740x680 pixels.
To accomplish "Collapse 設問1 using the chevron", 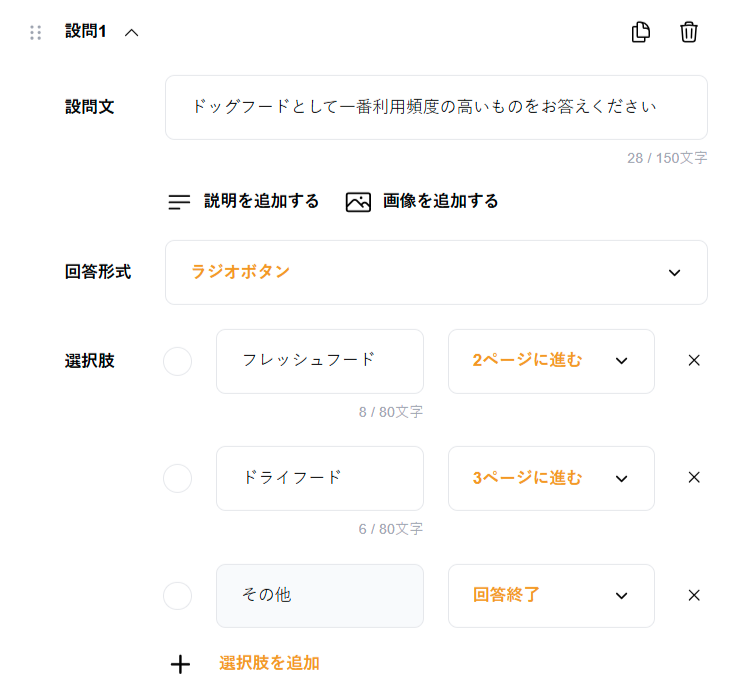I will 131,32.
